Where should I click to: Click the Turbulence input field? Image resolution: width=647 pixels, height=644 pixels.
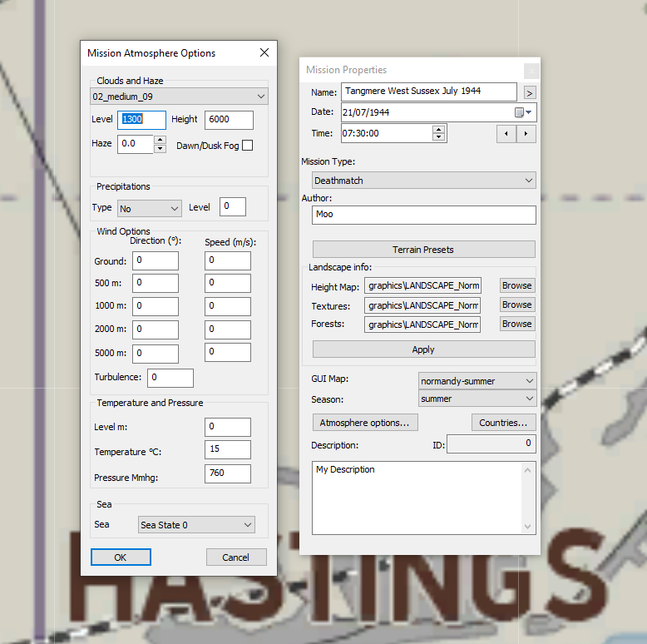170,378
